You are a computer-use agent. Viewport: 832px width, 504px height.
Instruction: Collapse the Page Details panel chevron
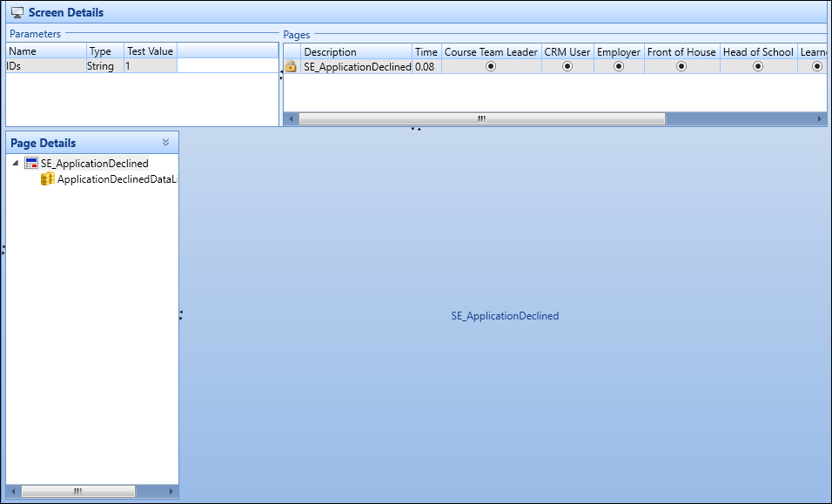(x=165, y=143)
